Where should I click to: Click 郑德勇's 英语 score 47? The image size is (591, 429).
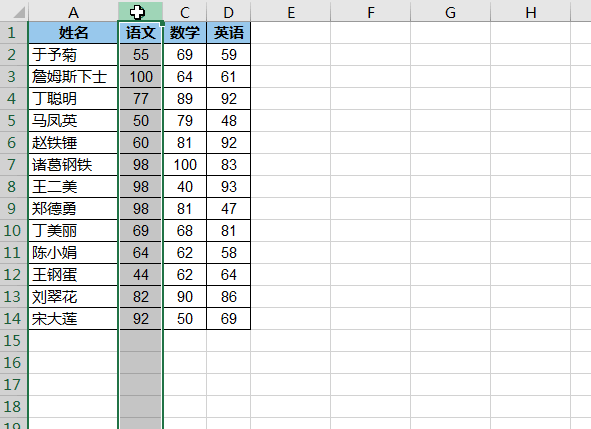[228, 208]
